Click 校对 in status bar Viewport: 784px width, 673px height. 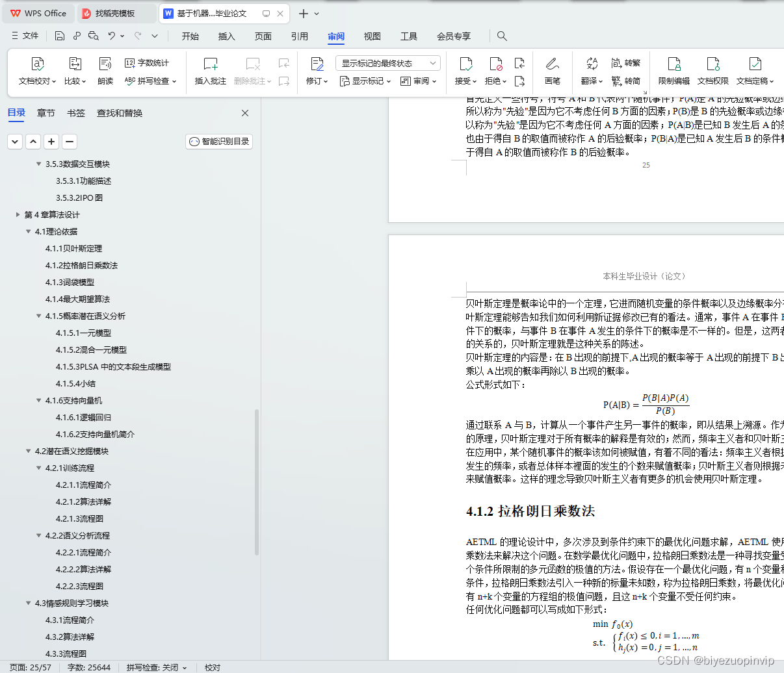pyautogui.click(x=213, y=667)
